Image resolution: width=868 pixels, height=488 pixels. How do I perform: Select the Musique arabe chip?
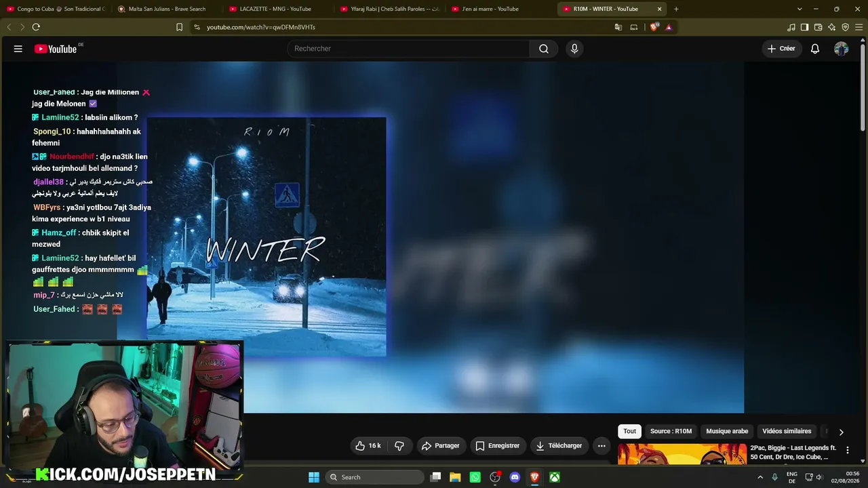(727, 431)
